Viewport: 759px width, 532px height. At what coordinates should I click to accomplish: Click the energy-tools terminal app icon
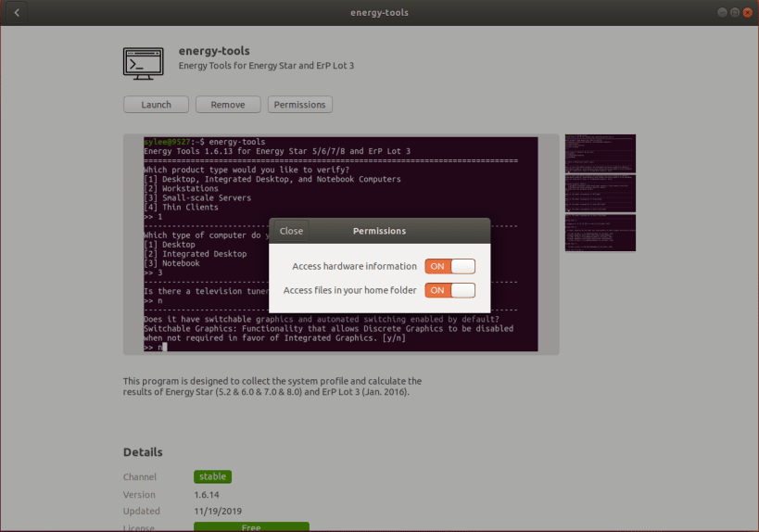point(144,63)
